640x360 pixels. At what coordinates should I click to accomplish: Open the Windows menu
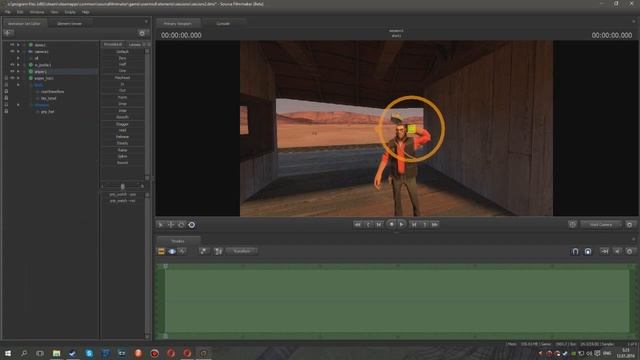[37, 12]
